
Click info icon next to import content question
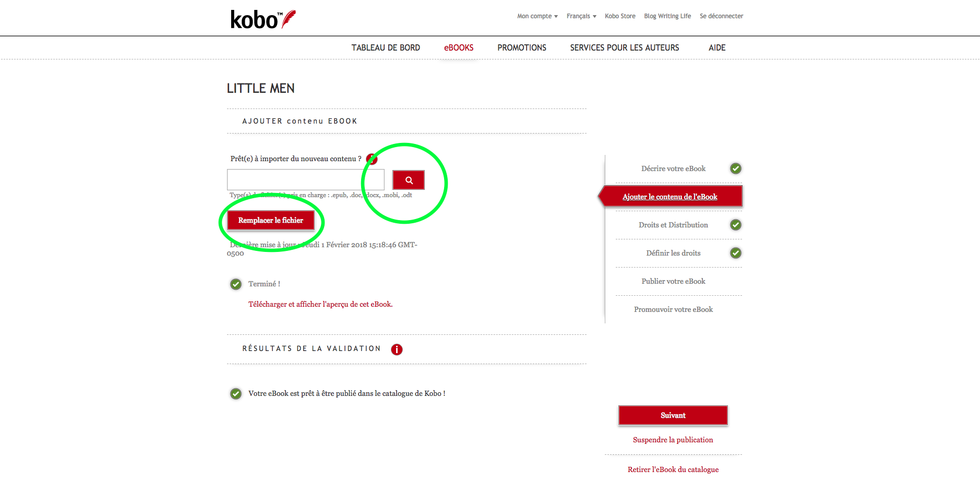point(372,159)
